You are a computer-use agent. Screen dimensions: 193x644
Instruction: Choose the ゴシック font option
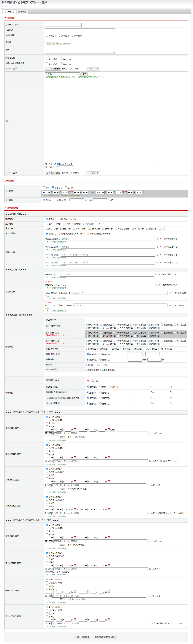coord(63,164)
